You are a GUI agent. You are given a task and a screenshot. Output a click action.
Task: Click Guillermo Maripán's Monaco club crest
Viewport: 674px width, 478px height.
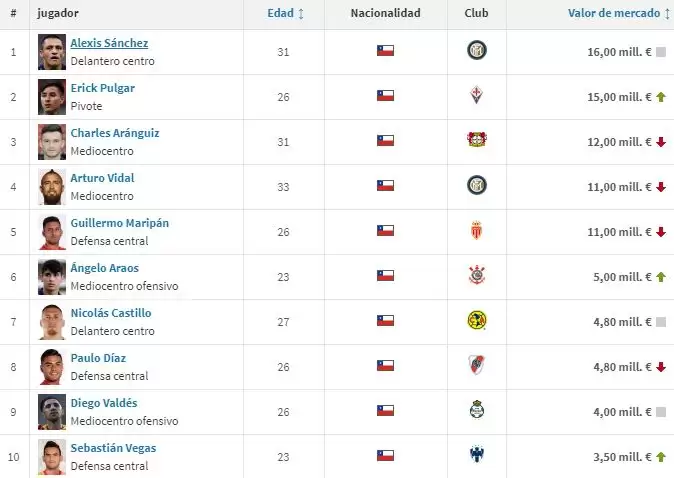477,230
